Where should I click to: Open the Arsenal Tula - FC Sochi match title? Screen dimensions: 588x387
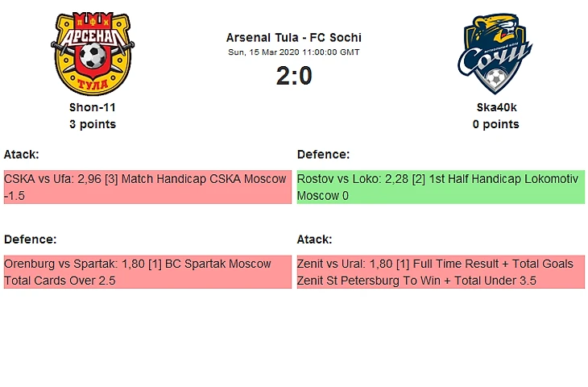point(293,38)
